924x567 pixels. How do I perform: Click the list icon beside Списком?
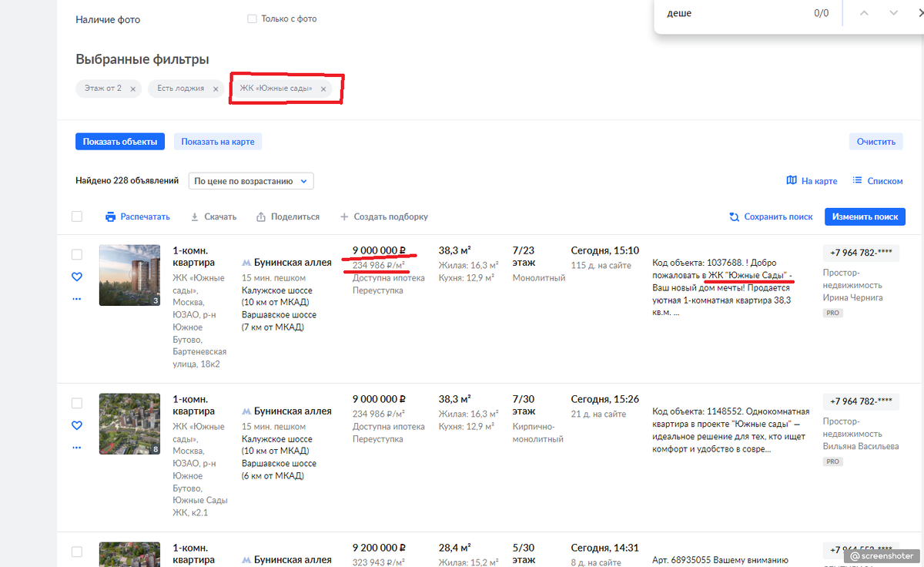(x=857, y=181)
